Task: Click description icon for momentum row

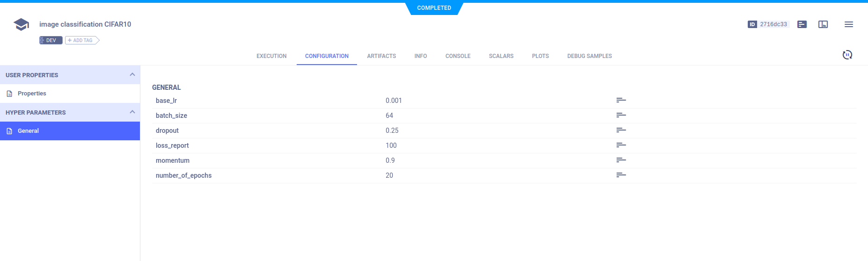Action: 621,160
